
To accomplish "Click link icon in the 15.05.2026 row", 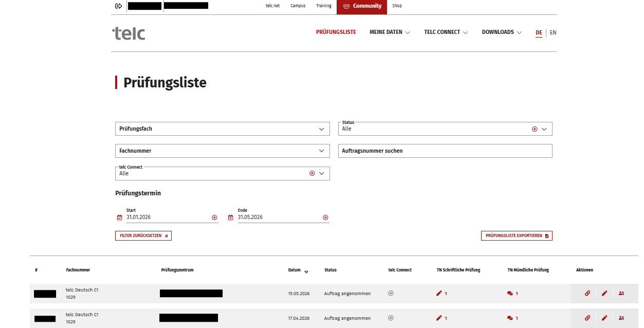I will pos(587,294).
